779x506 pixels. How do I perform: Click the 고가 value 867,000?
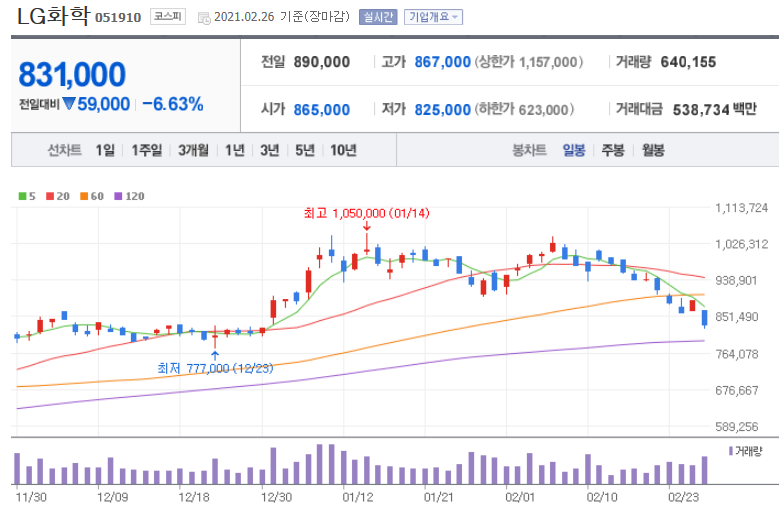(x=442, y=62)
